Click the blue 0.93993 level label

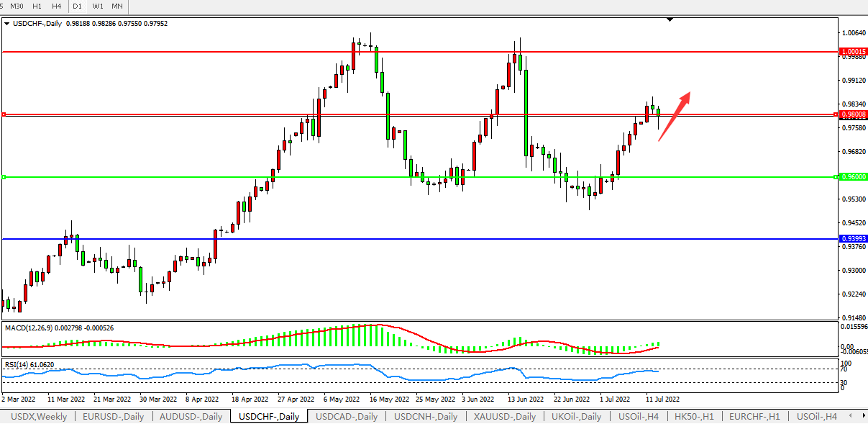pyautogui.click(x=853, y=238)
